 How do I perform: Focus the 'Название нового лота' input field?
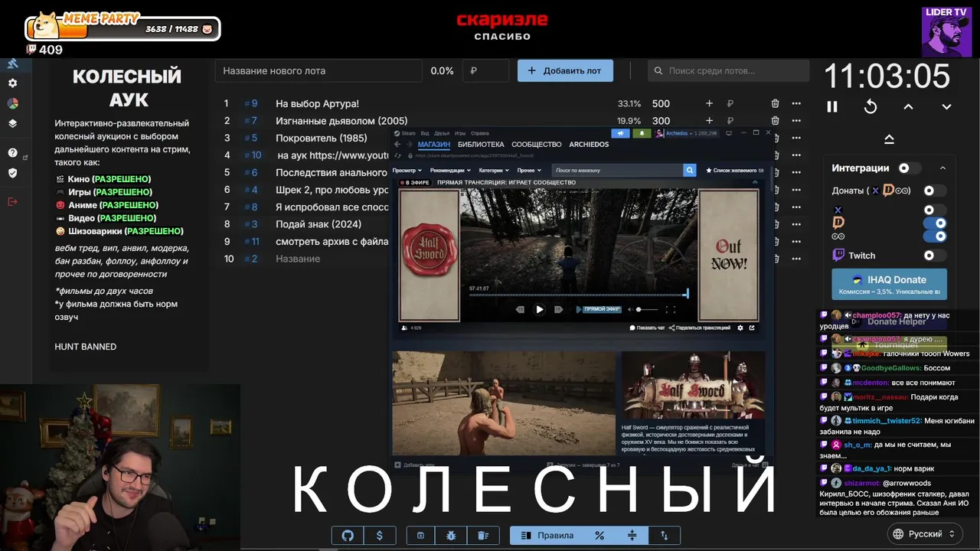318,70
